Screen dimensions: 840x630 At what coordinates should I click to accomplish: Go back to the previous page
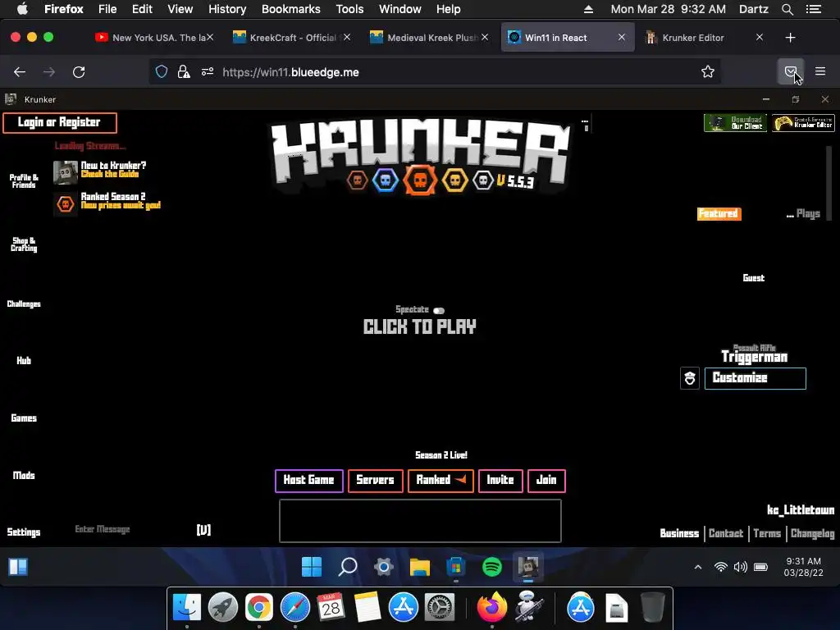tap(20, 72)
